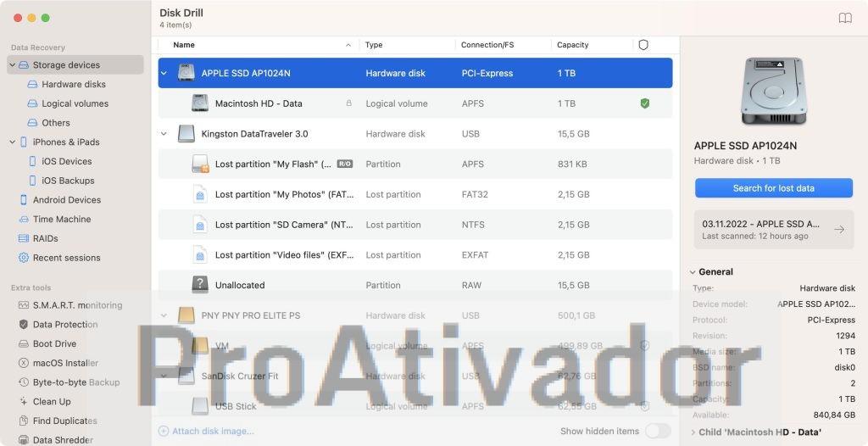Screen dimensions: 868x446
Task: Select Lost partition "SD Camera" row
Action: pos(415,225)
